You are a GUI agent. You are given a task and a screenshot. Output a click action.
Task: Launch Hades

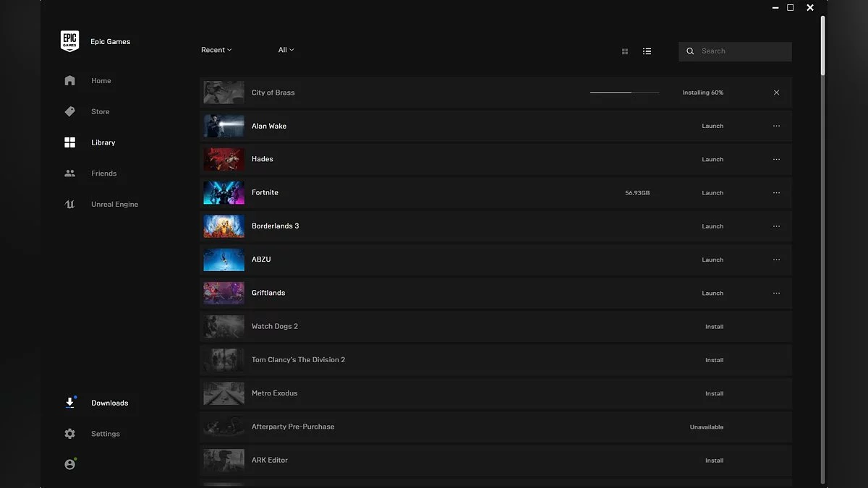[712, 159]
